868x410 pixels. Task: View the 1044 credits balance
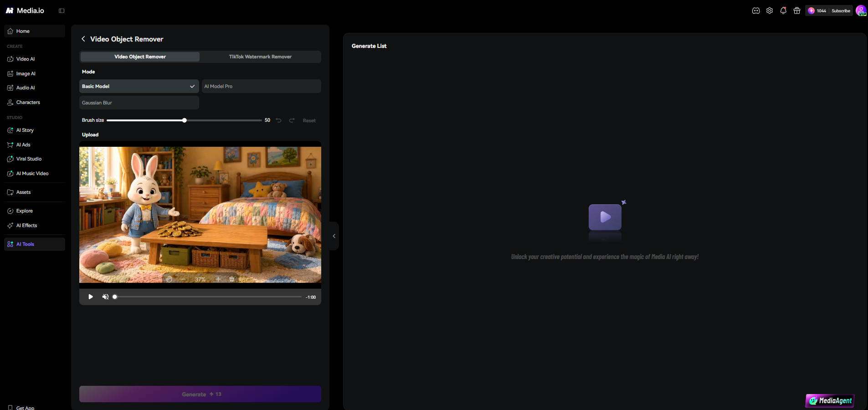817,10
